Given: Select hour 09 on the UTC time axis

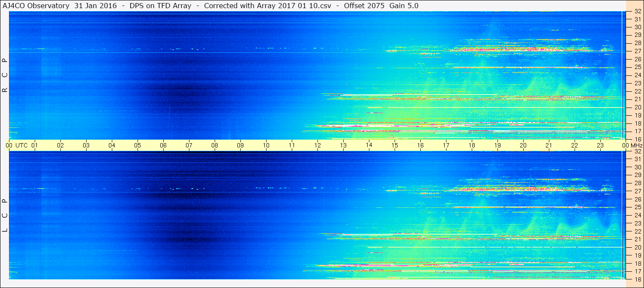Looking at the screenshot, I should (x=240, y=145).
